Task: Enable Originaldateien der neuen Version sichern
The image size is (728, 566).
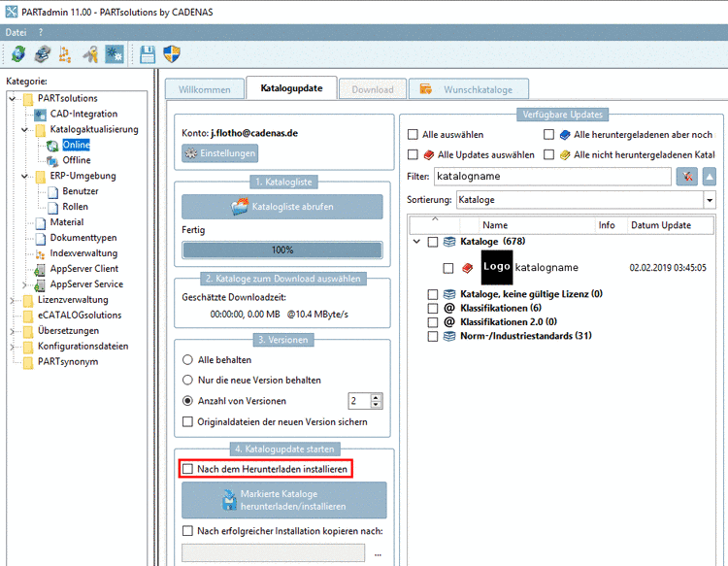Action: tap(187, 421)
